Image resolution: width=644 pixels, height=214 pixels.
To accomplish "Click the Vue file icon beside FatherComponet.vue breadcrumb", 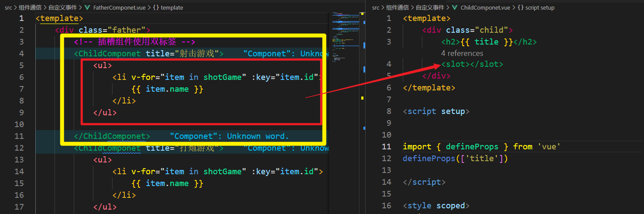I will click(87, 7).
